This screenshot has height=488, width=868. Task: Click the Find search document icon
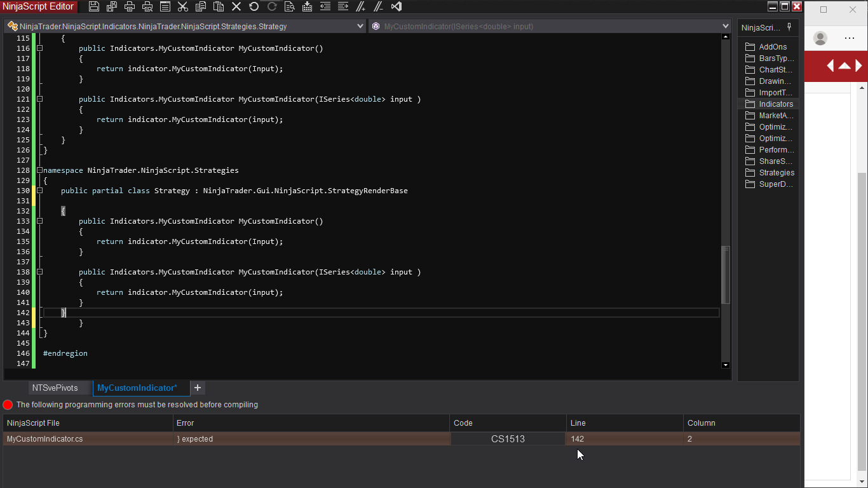(290, 6)
